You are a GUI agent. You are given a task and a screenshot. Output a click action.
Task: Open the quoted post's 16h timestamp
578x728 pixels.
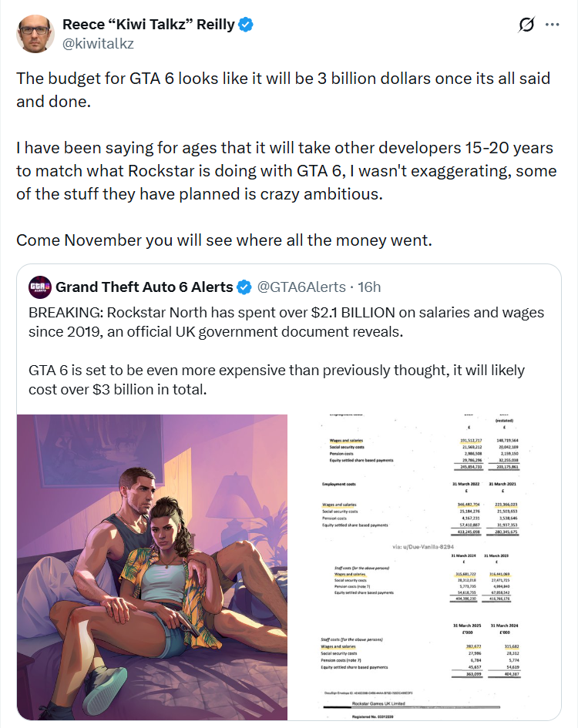coord(371,287)
